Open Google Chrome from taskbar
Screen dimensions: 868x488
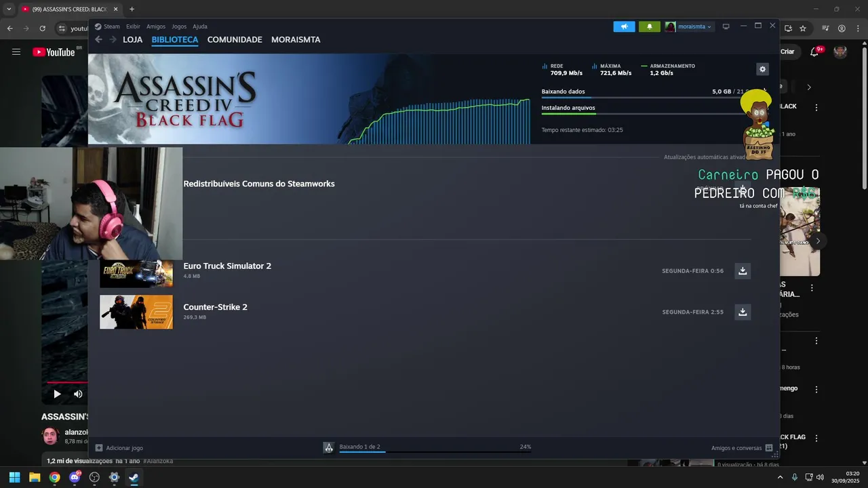coord(54,477)
